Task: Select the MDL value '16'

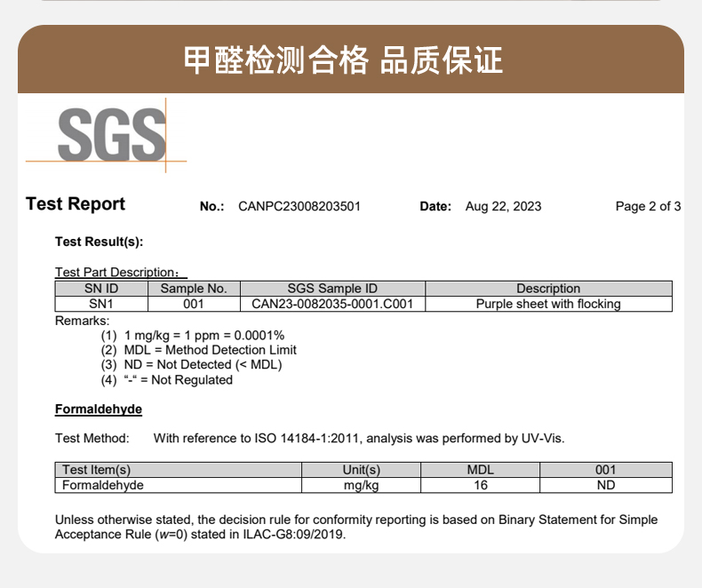Action: point(481,485)
